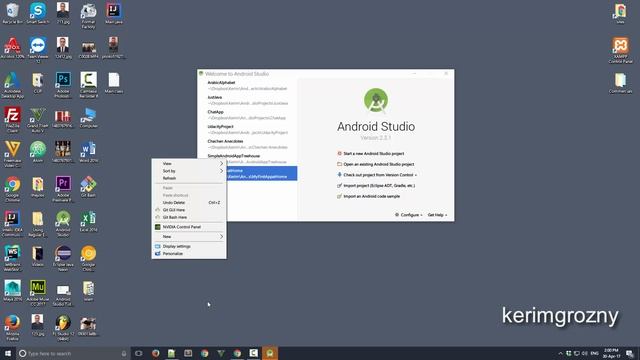This screenshot has height=360, width=640.
Task: Show hidden system tray icons chevron
Action: 560,353
